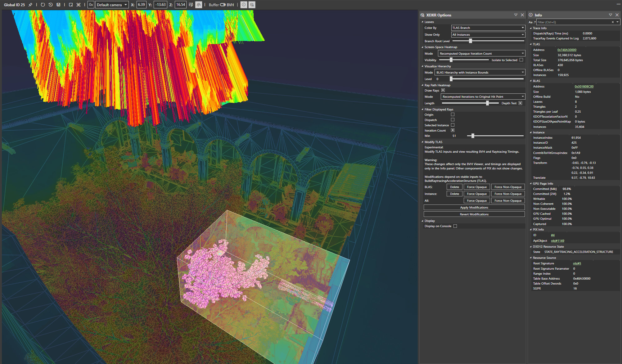The height and width of the screenshot is (364, 622).
Task: Open the Color By TLAS Branch dropdown
Action: (x=488, y=28)
